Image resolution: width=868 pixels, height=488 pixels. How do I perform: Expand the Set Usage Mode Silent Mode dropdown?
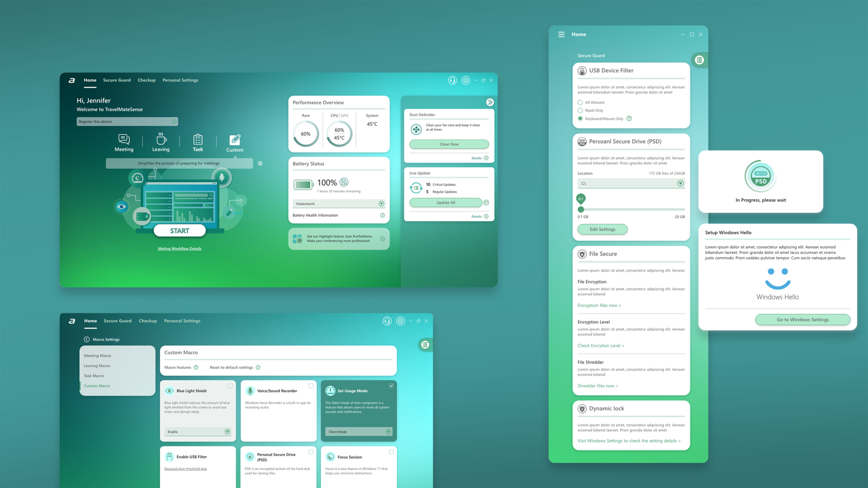(388, 431)
